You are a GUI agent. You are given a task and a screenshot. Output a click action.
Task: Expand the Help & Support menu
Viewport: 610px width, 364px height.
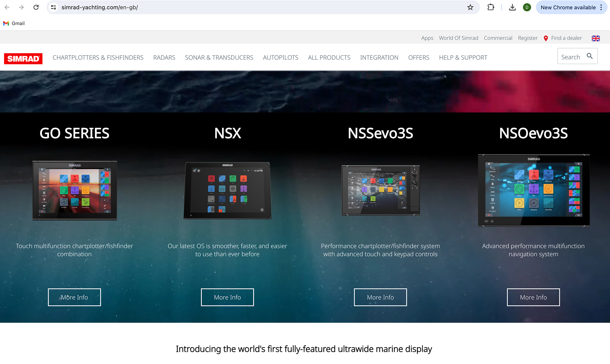(x=463, y=57)
